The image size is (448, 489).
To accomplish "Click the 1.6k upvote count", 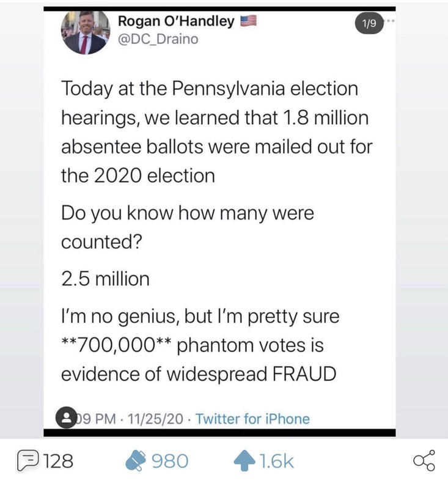I will click(x=276, y=461).
